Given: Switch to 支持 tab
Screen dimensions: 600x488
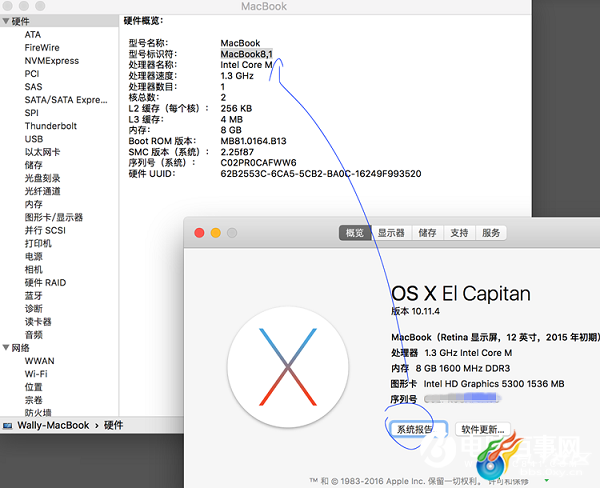Looking at the screenshot, I should coord(459,233).
